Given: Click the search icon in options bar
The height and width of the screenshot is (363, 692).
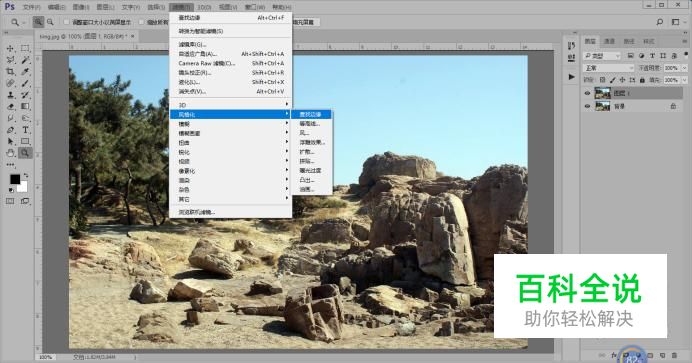Looking at the screenshot, I should [x=660, y=22].
